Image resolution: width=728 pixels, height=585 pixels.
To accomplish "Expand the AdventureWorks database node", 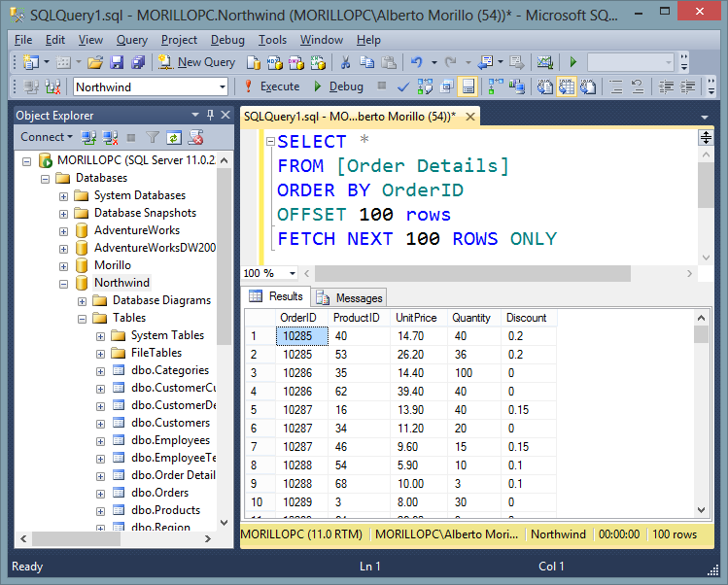I will click(63, 231).
